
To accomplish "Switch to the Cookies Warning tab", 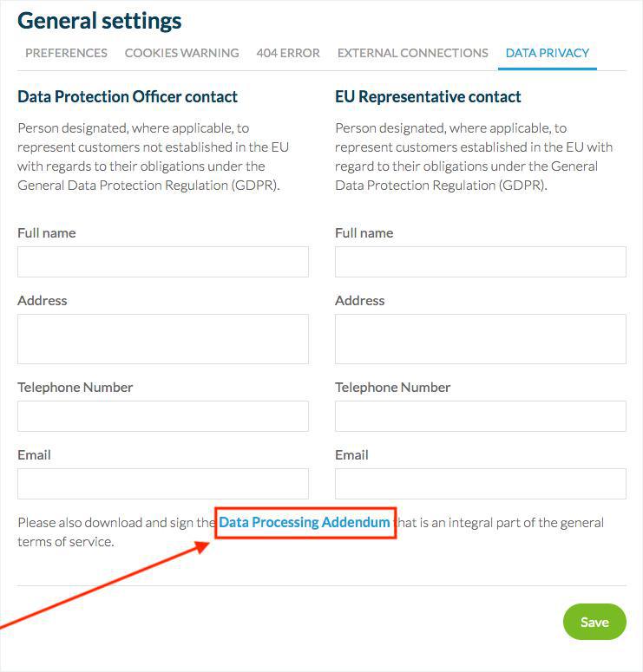I will click(x=181, y=53).
